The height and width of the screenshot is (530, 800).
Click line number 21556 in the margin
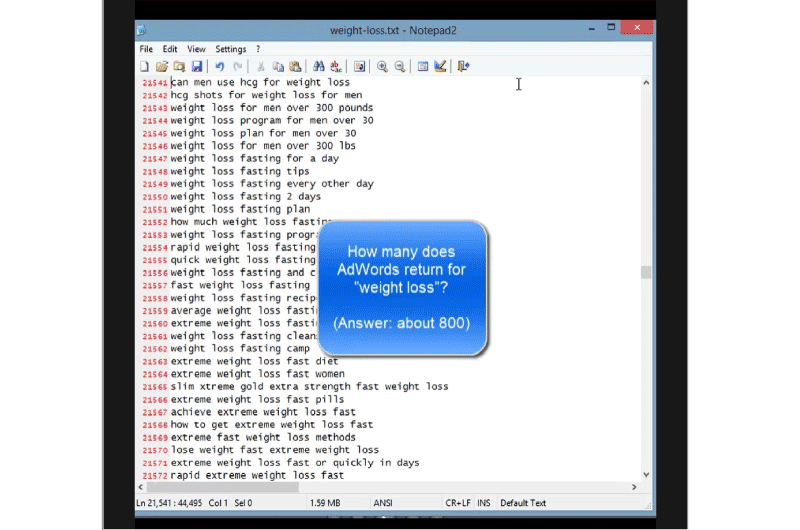[x=155, y=273]
